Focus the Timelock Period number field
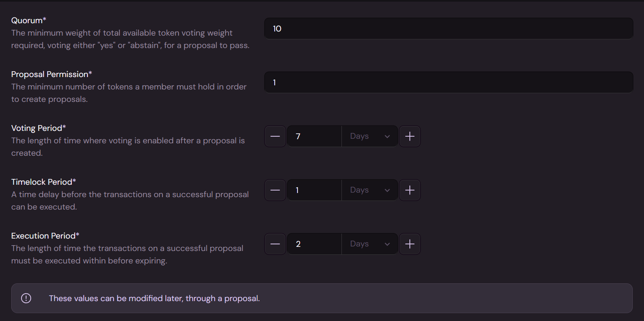644x321 pixels. click(314, 190)
